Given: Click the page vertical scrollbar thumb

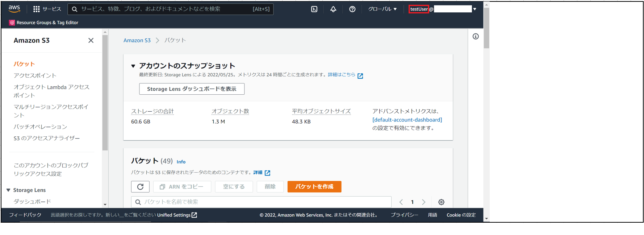Looking at the screenshot, I should coord(486,28).
